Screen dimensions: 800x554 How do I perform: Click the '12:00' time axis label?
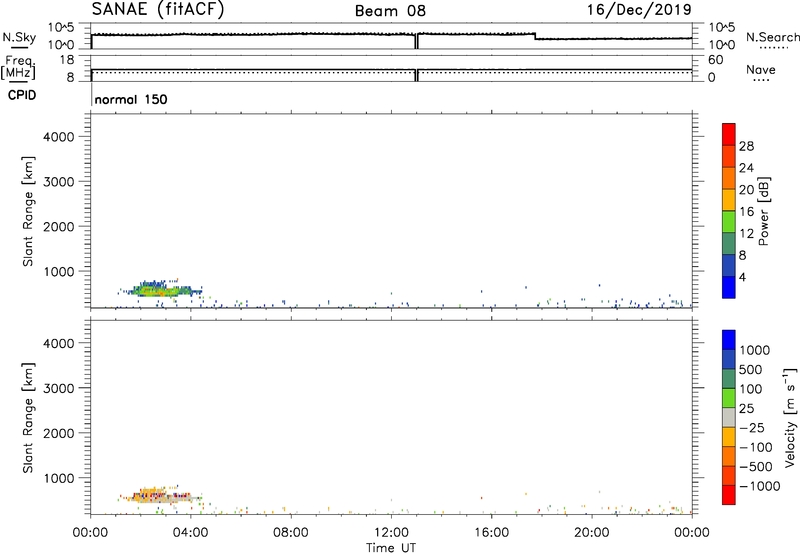[391, 533]
